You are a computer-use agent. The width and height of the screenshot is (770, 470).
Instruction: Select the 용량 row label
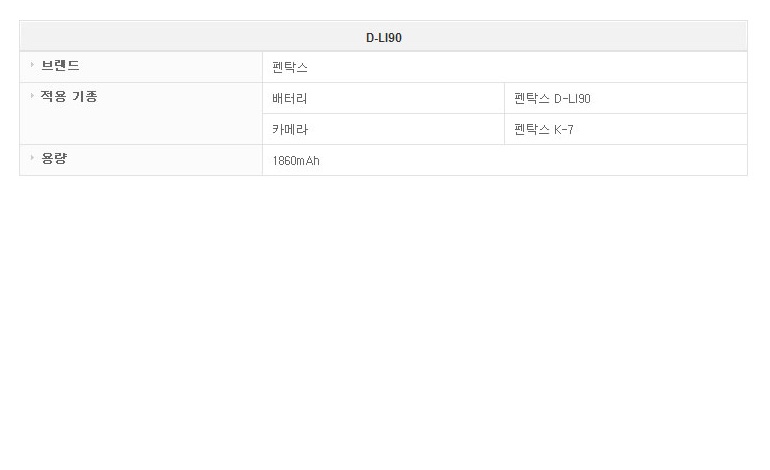pos(54,159)
